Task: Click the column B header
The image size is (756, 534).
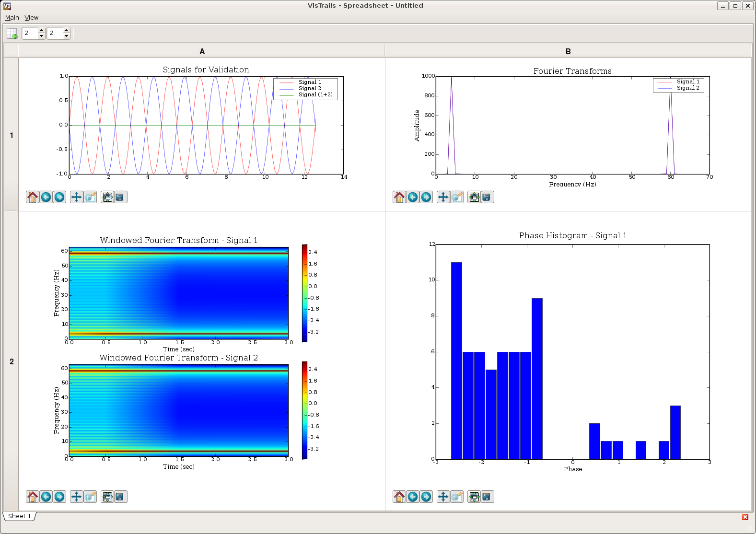Action: (x=568, y=51)
